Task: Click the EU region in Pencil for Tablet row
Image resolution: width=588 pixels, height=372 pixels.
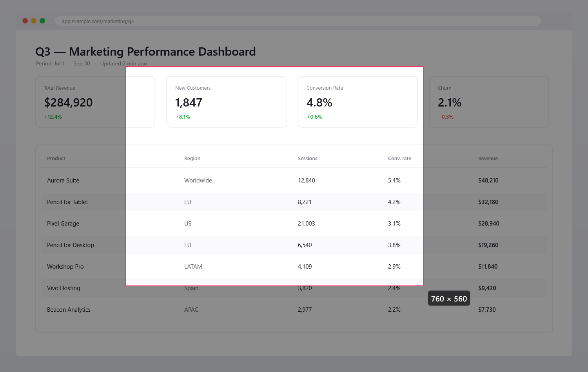Action: pos(188,202)
